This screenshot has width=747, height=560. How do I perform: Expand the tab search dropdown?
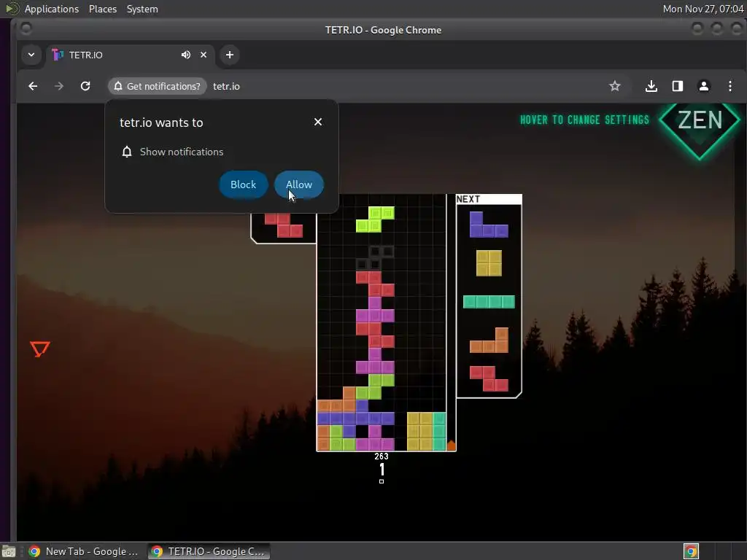[31, 55]
